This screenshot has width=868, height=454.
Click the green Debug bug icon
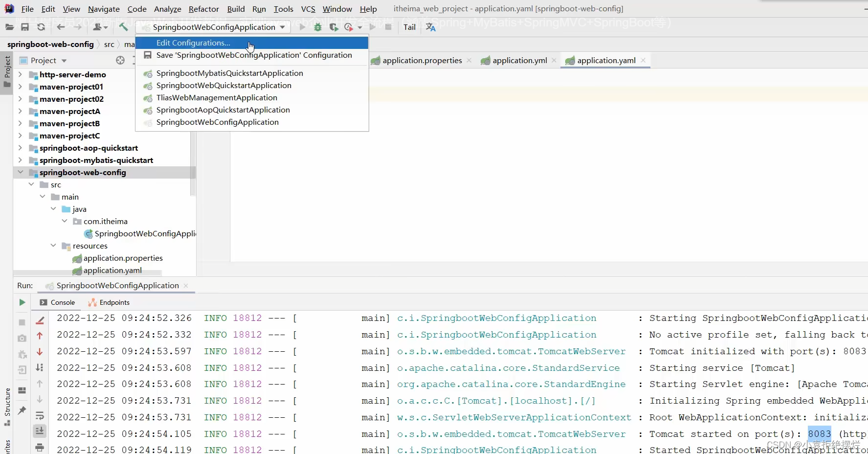(x=318, y=27)
